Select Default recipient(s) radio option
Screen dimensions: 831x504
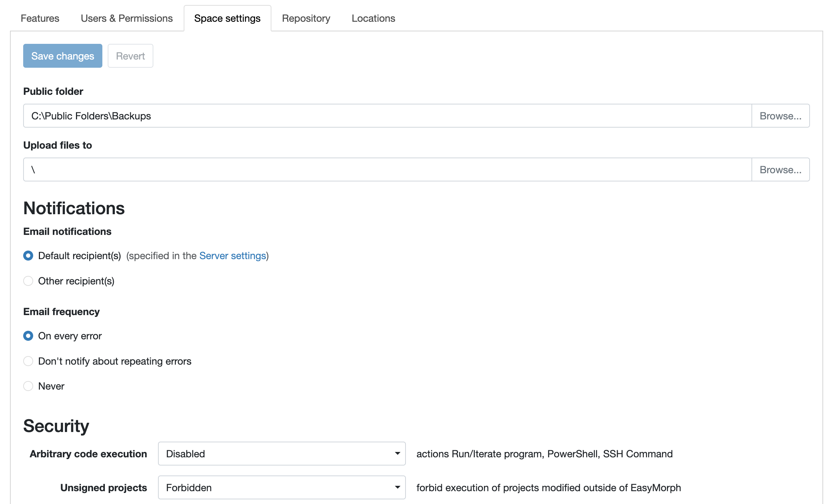pyautogui.click(x=28, y=256)
